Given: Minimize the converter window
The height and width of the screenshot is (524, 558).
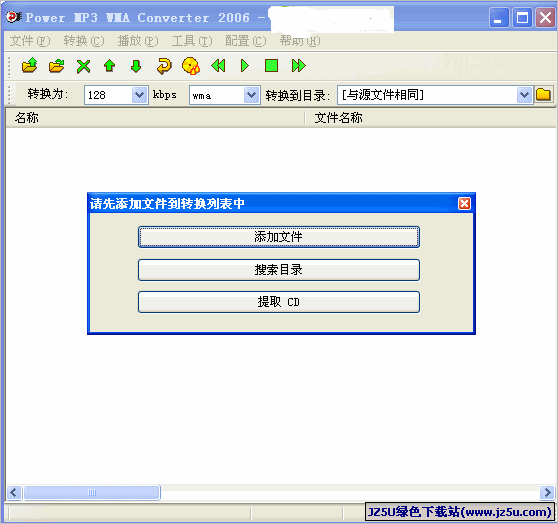Looking at the screenshot, I should tap(499, 17).
